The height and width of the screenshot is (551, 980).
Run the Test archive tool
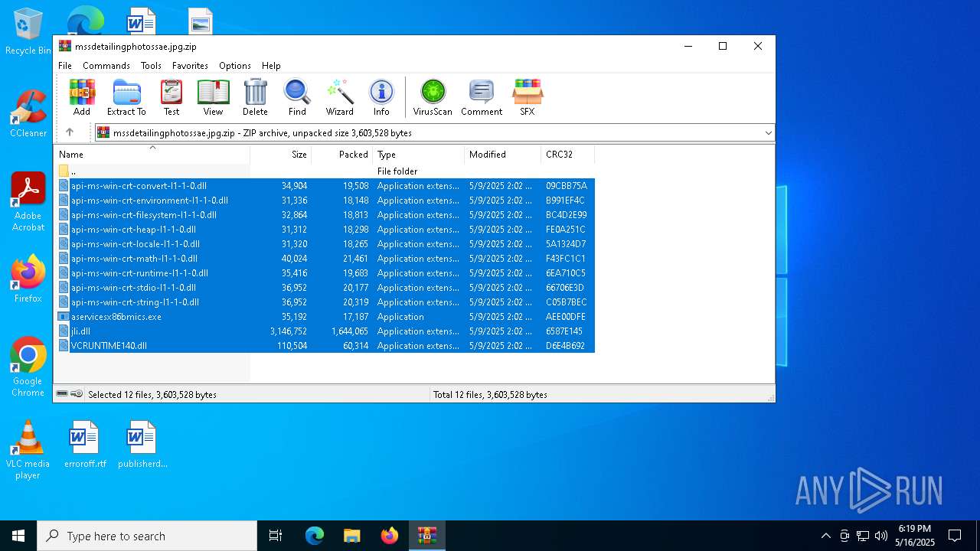171,97
